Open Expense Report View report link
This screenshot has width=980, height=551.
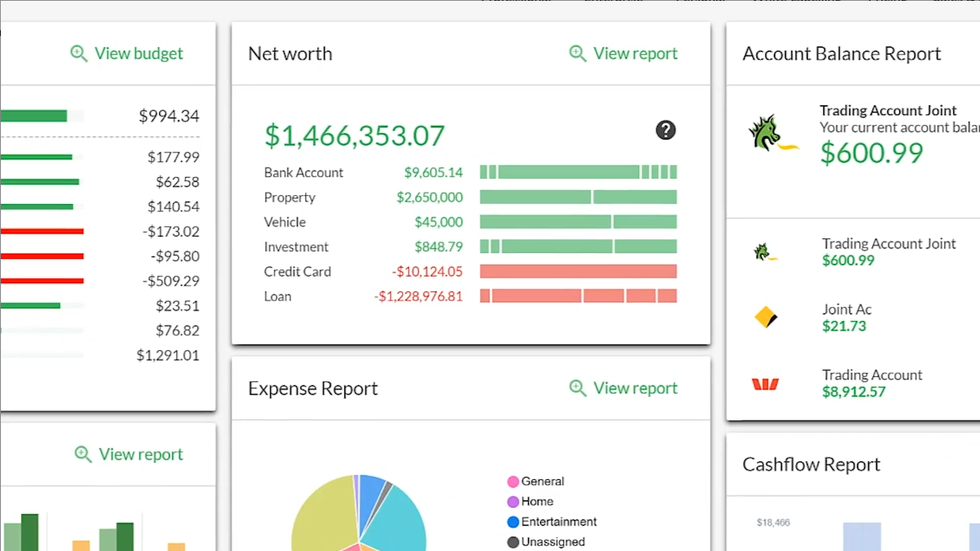click(636, 388)
